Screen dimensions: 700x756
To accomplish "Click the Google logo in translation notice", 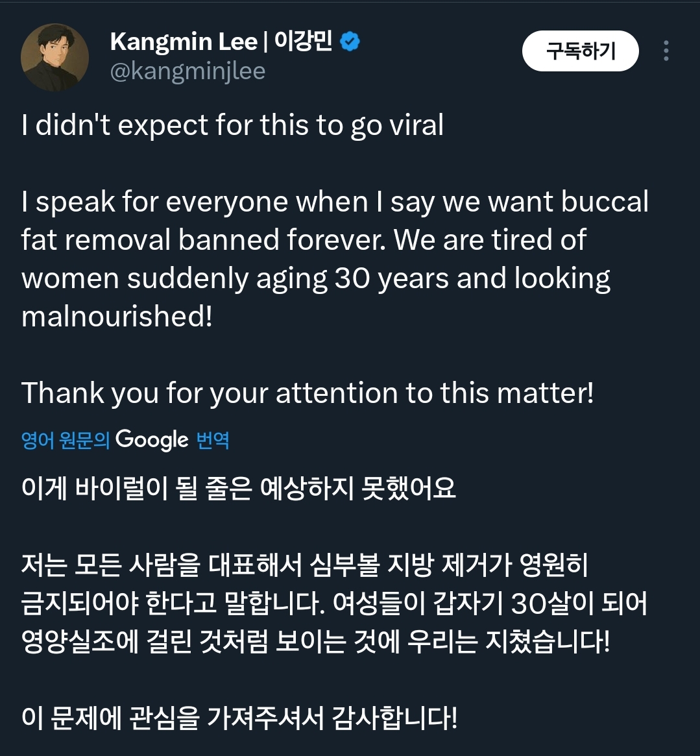I will click(152, 440).
